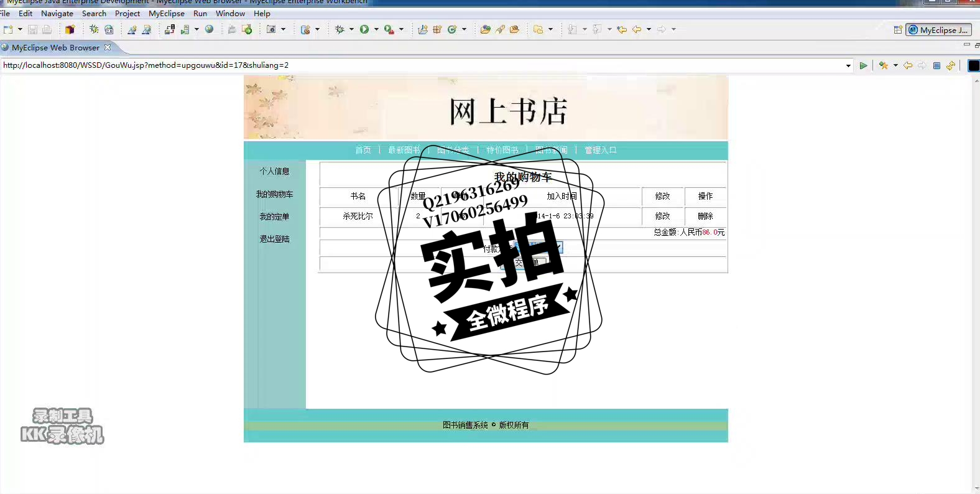Expand the Debug dropdown arrow
980x494 pixels.
(x=351, y=29)
